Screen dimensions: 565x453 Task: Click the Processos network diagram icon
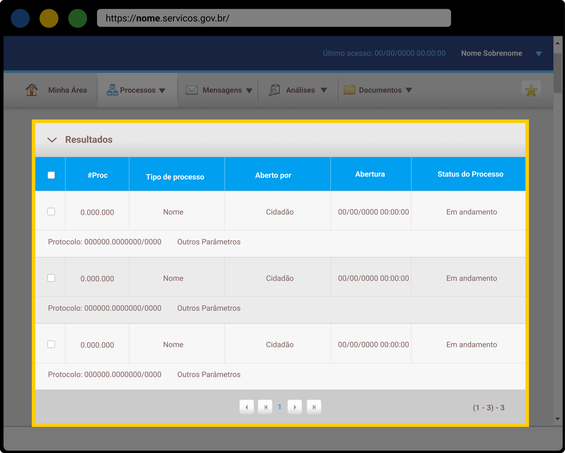click(x=112, y=90)
